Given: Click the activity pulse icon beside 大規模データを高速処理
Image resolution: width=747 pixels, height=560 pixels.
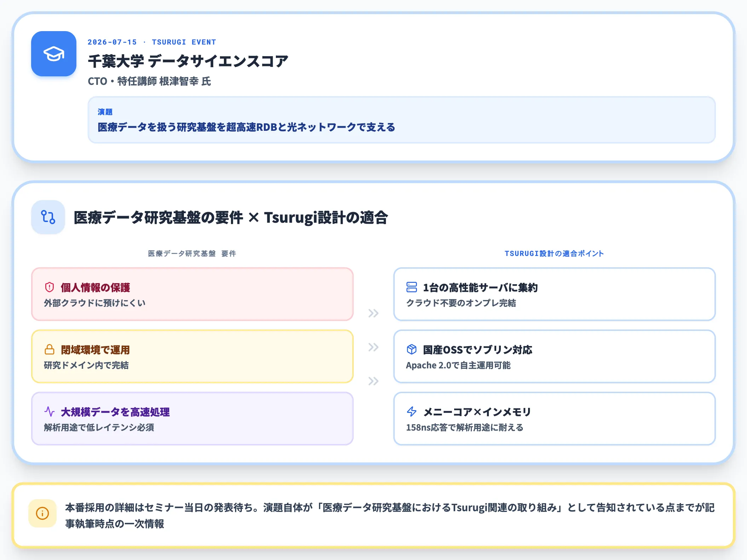Looking at the screenshot, I should coord(50,412).
